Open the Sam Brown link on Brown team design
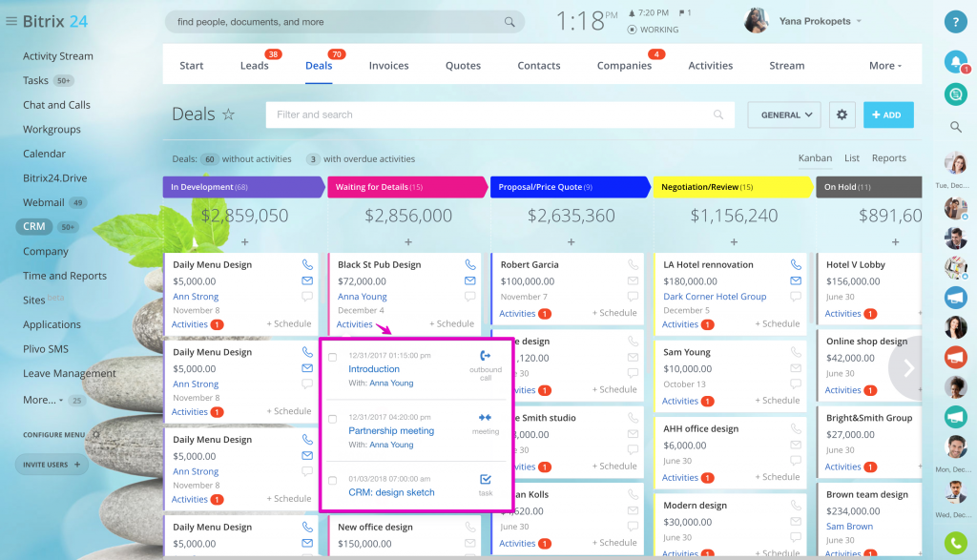The height and width of the screenshot is (560, 977). tap(849, 527)
